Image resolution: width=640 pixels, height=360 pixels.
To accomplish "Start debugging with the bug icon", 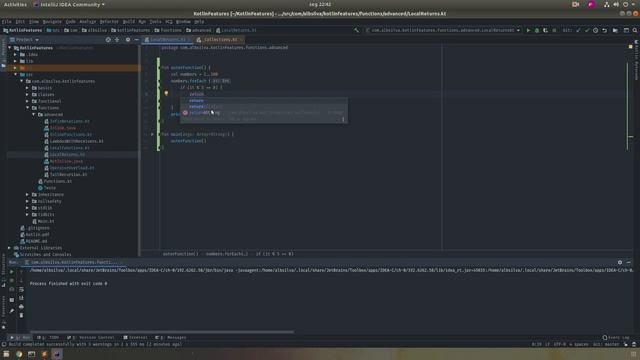I will [537, 30].
